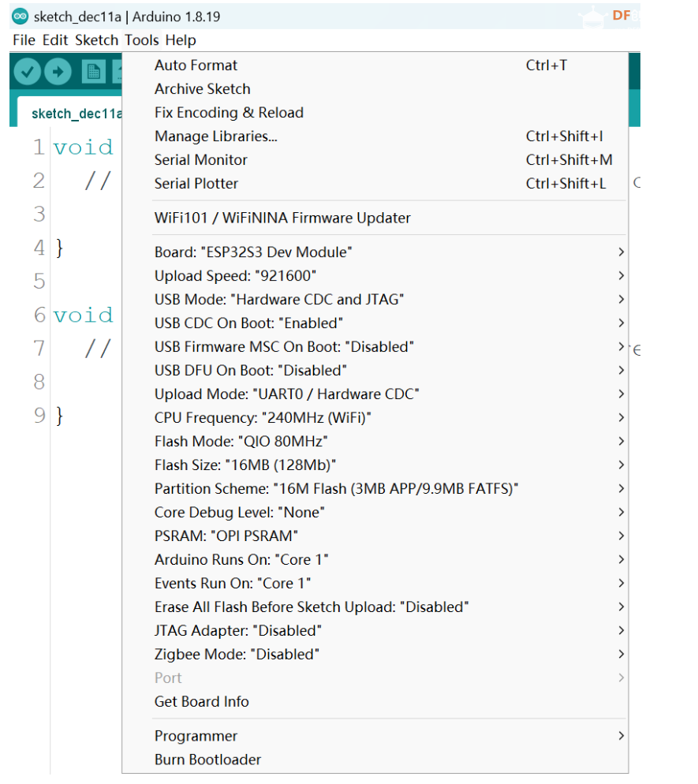Expand USB Firmware MSC On Boot submenu
The image size is (698, 784).
click(375, 346)
